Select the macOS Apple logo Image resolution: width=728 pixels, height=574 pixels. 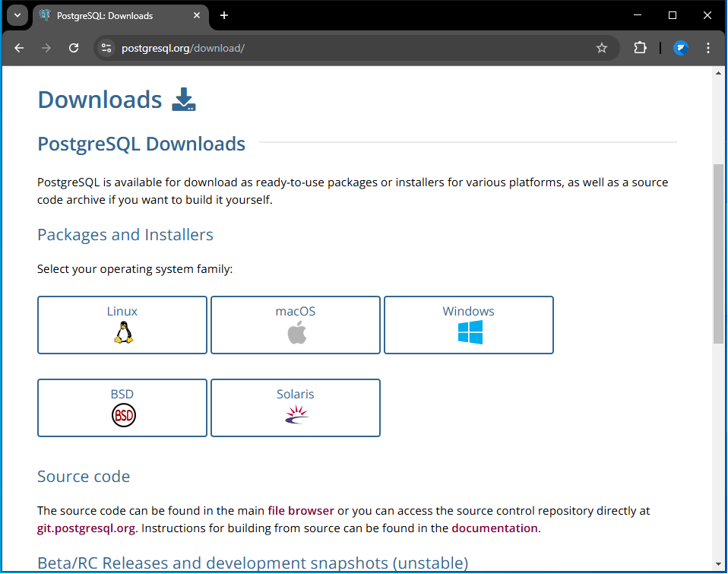pos(296,332)
